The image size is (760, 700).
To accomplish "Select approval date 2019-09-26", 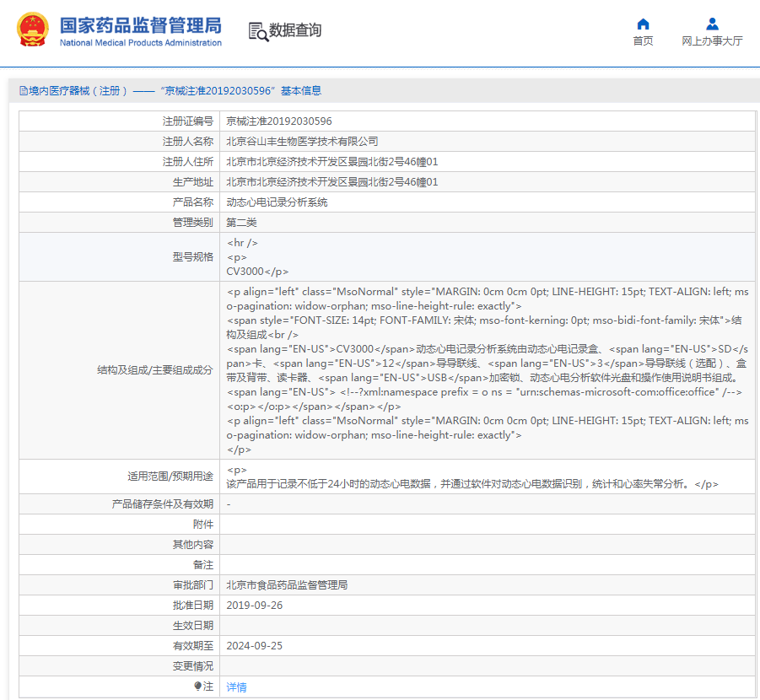I will 254,606.
